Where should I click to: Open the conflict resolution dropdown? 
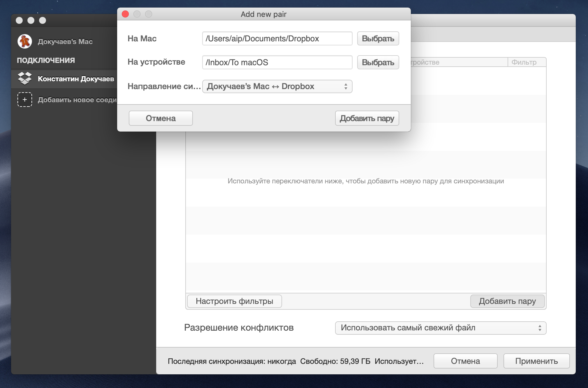coord(440,328)
